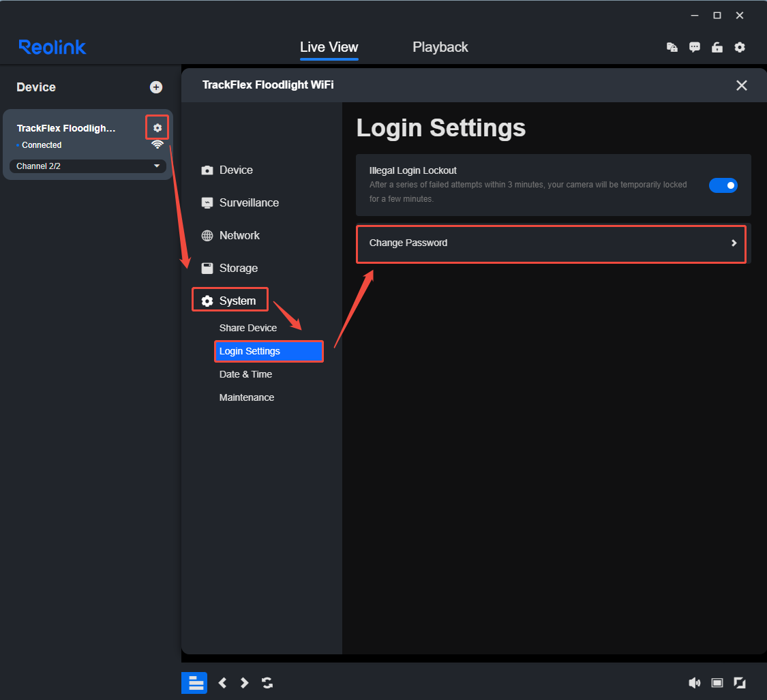Collapse the System settings section
Viewport: 767px width, 700px height.
click(x=230, y=301)
